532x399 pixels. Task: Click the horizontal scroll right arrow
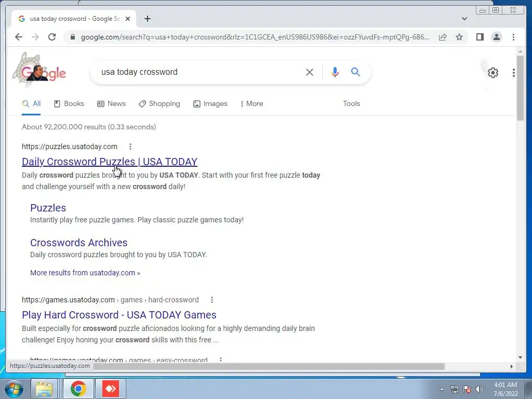click(512, 366)
